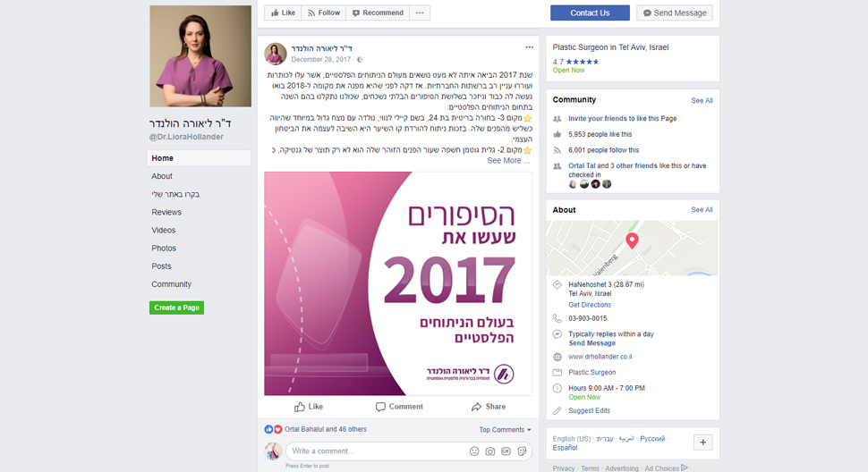868x472 pixels.
Task: Click the Write a comment field
Action: click(x=377, y=451)
